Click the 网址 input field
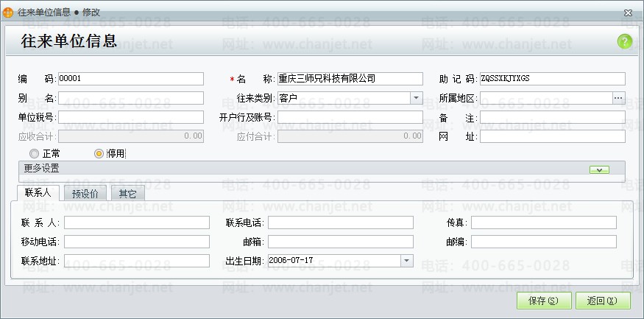644x319 pixels. pos(553,136)
